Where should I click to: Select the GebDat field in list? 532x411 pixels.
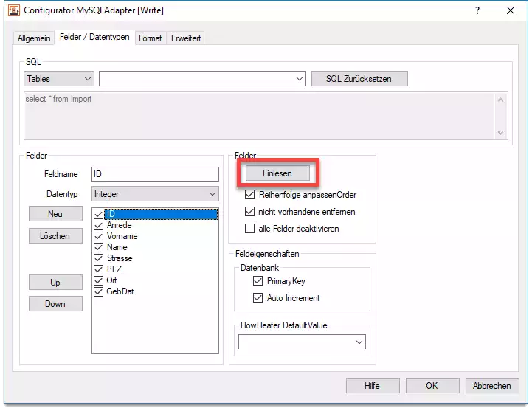coord(120,291)
